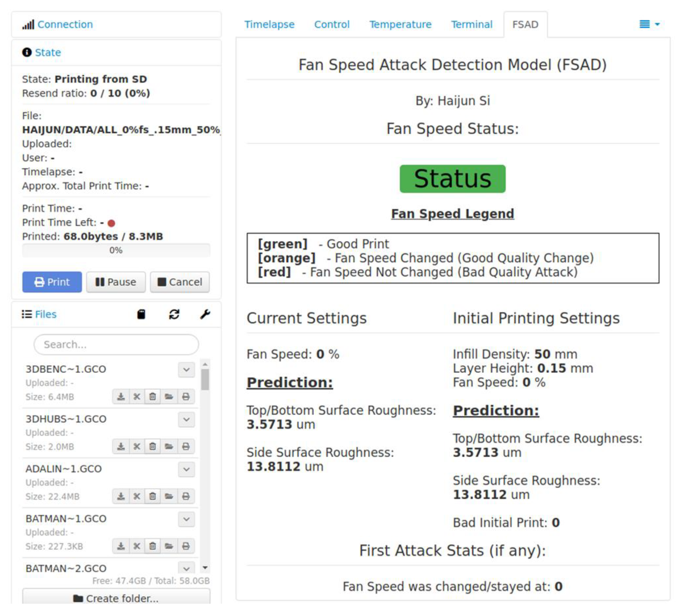Download 3DBENC~1.GCO file

[x=121, y=397]
